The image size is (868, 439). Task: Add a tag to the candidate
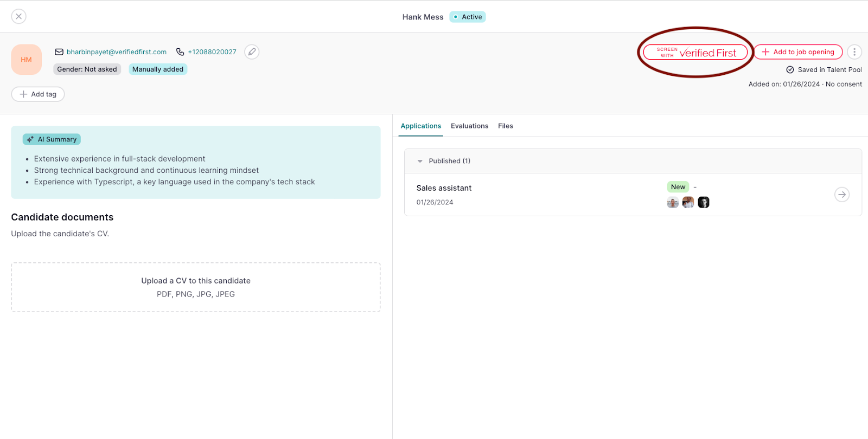click(x=38, y=94)
